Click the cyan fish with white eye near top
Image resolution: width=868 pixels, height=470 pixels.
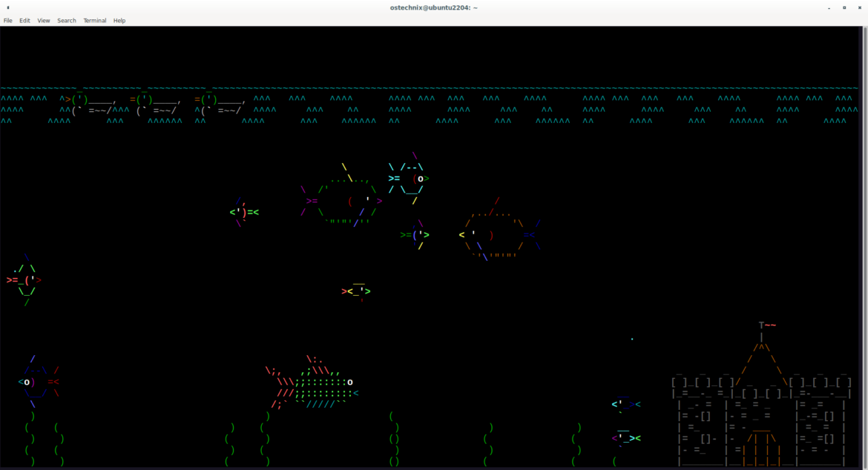408,179
